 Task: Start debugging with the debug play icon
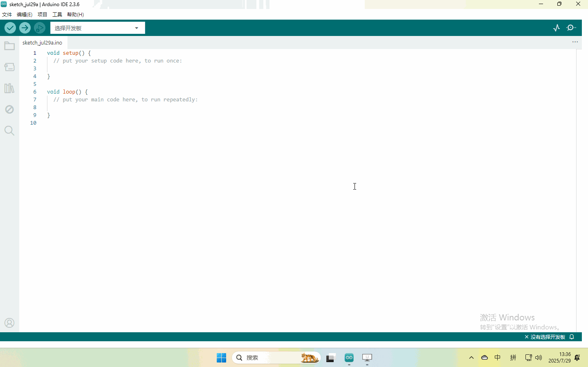pyautogui.click(x=40, y=28)
